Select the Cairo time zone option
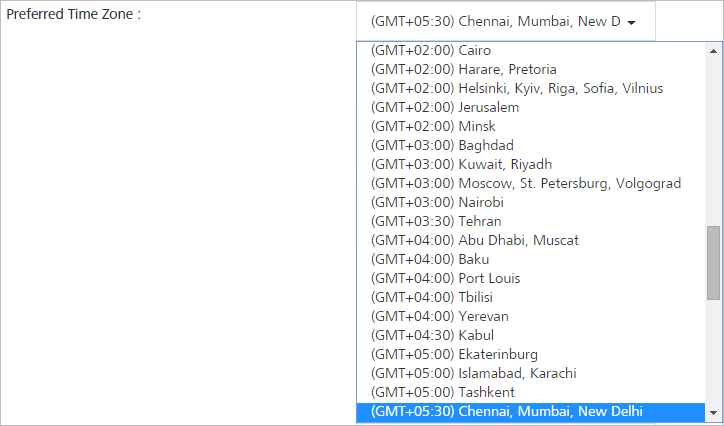This screenshot has height=426, width=724. coord(531,50)
